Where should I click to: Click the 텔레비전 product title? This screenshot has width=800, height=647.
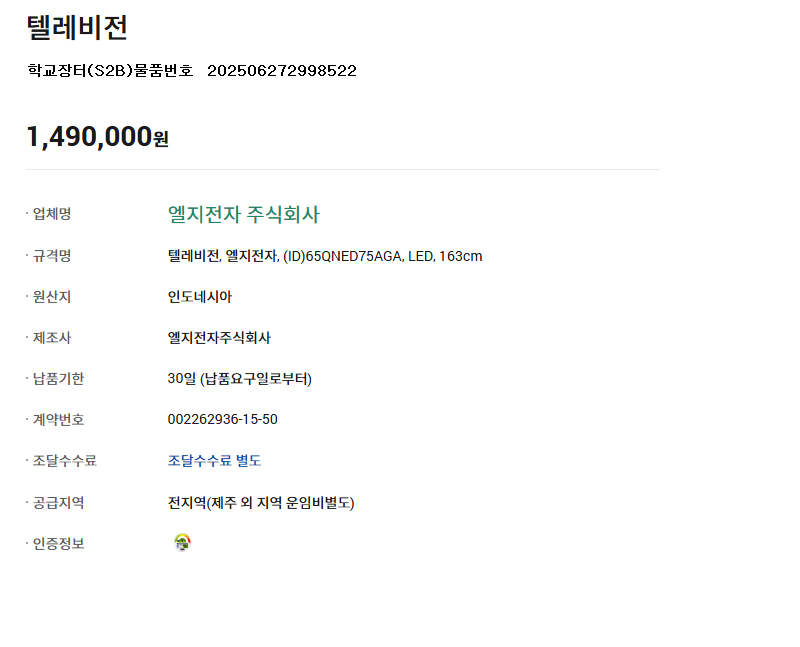coord(77,27)
